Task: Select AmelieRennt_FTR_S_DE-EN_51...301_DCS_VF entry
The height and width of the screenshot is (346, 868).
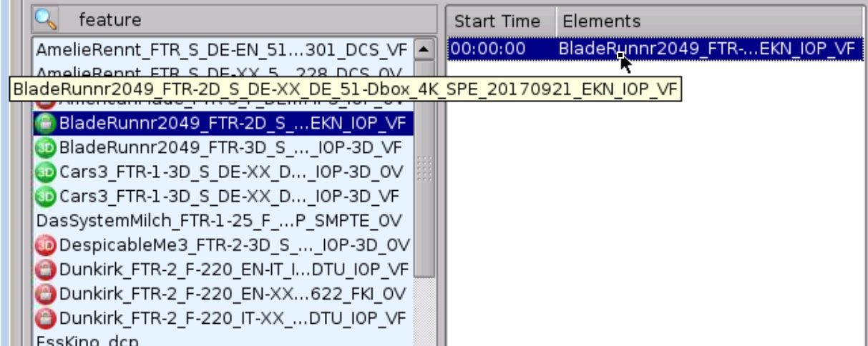Action: click(223, 51)
